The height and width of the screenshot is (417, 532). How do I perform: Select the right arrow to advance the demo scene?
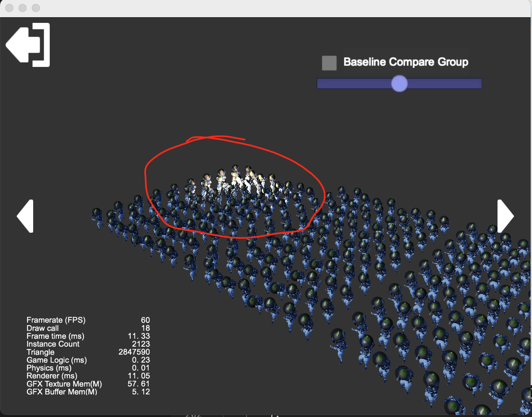[505, 216]
